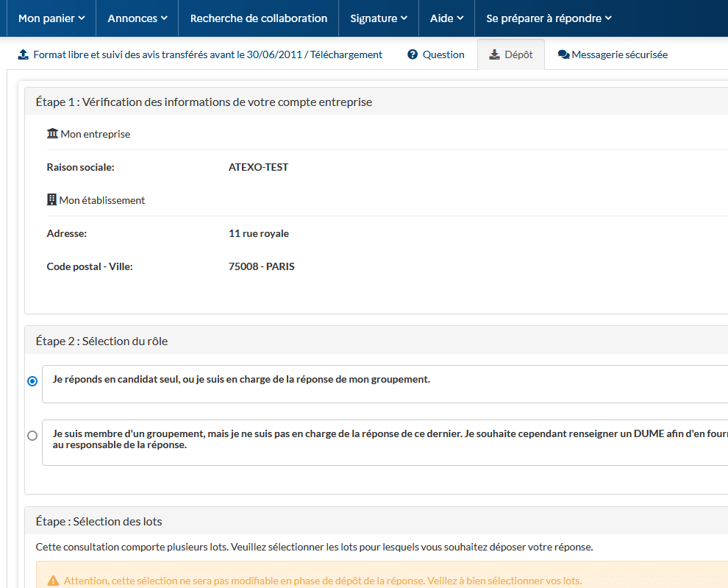Expand Se préparer à répondre menu

549,18
